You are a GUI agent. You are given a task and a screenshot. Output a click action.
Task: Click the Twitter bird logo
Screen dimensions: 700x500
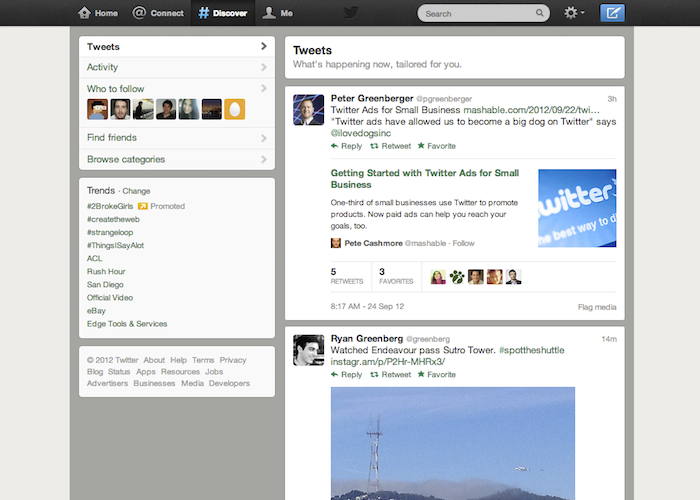coord(351,13)
